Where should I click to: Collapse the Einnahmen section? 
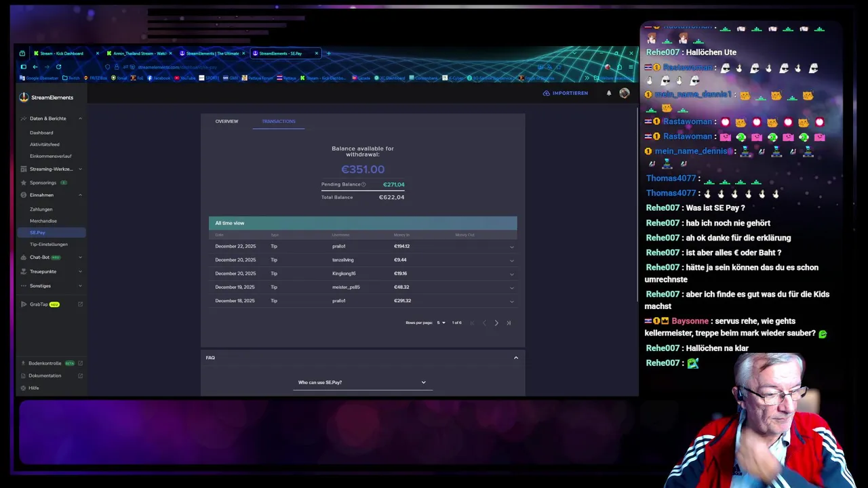pyautogui.click(x=80, y=195)
